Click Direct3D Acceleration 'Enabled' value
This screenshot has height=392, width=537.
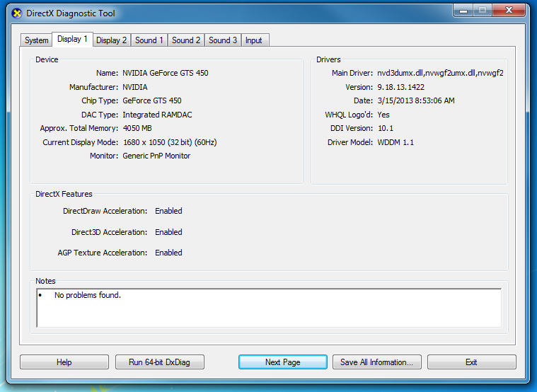click(x=168, y=232)
